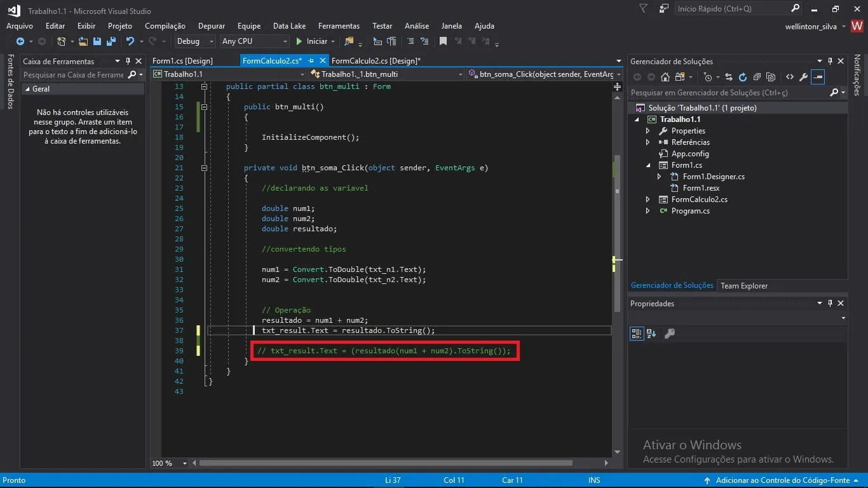Switch to the Form1.cs [Design] tab

(x=182, y=61)
